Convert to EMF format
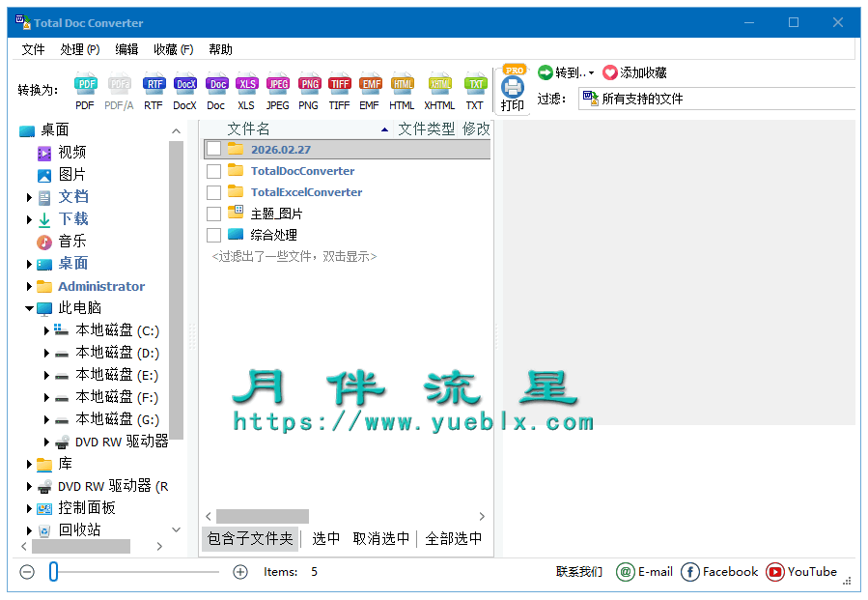The width and height of the screenshot is (868, 600). (x=370, y=91)
